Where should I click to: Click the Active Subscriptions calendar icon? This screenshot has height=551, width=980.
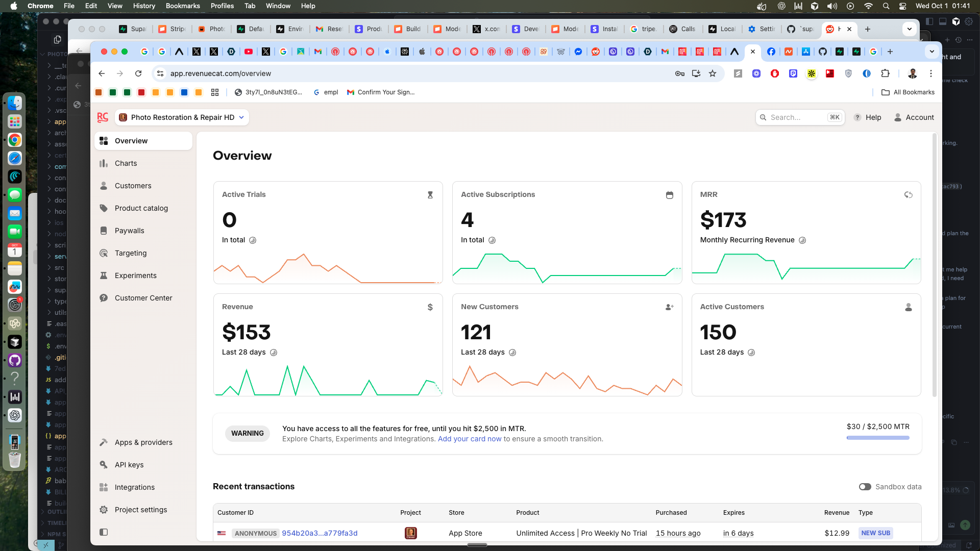(x=669, y=195)
